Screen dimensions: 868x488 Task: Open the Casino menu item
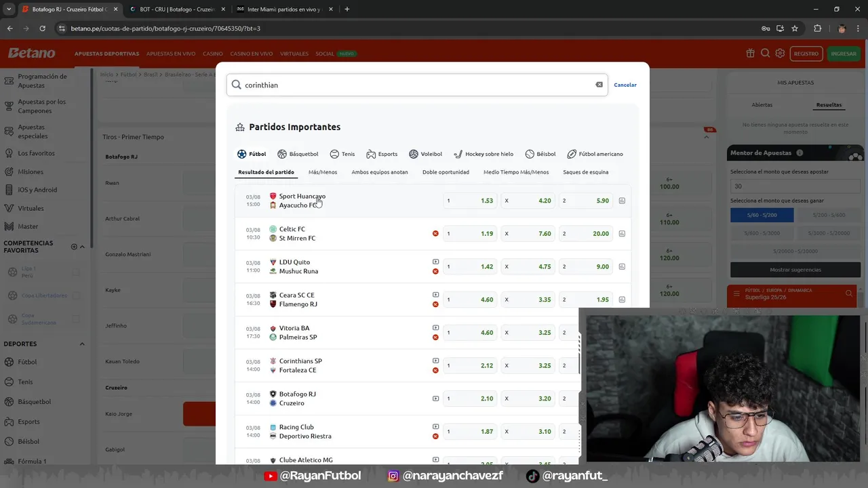click(x=213, y=54)
